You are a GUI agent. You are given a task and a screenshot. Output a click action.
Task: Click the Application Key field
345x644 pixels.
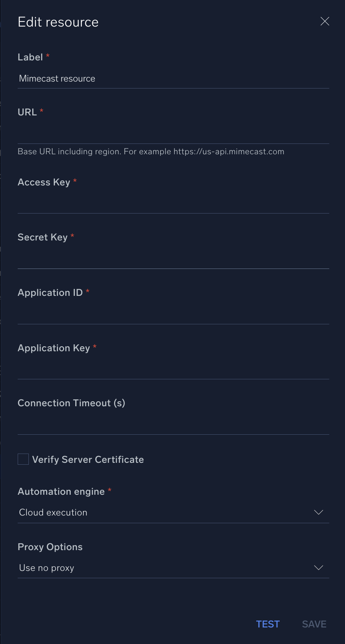click(173, 369)
